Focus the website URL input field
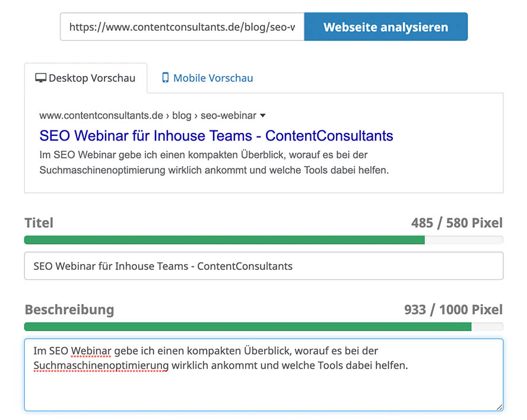 182,27
